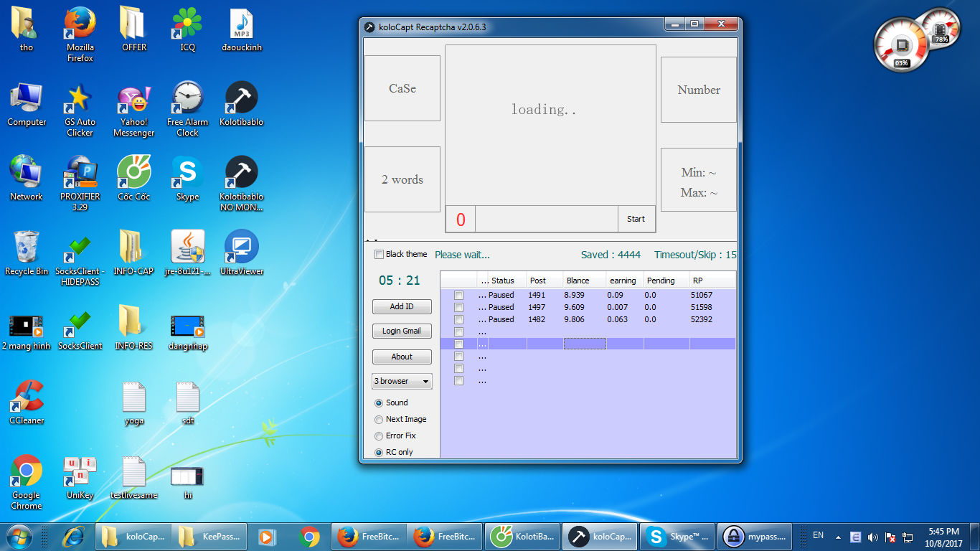
Task: Click the RP column header
Action: [x=712, y=281]
